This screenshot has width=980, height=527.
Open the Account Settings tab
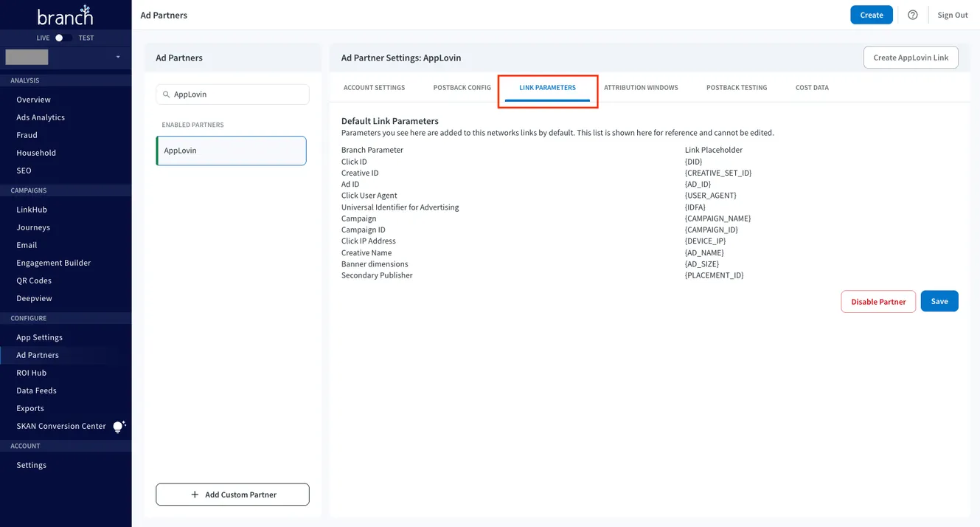[374, 87]
